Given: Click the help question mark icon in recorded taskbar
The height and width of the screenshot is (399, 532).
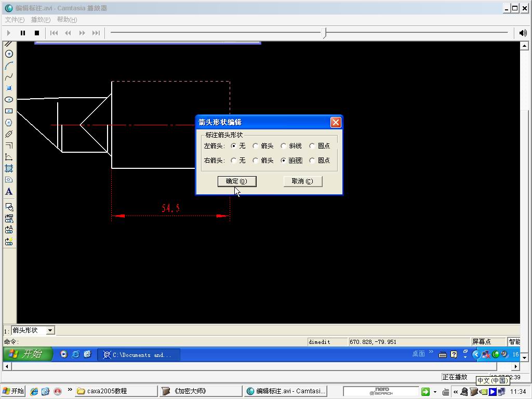Looking at the screenshot, I should 454,354.
